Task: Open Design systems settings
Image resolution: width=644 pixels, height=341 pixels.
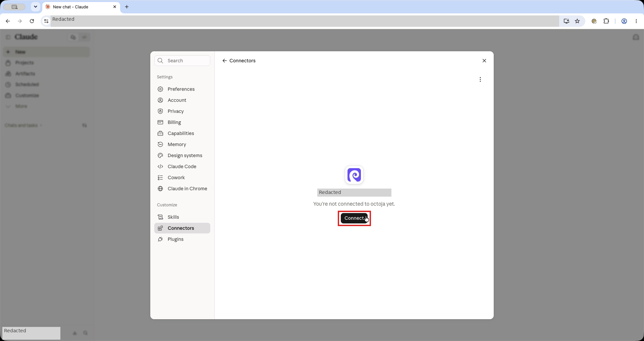Action: click(182, 155)
